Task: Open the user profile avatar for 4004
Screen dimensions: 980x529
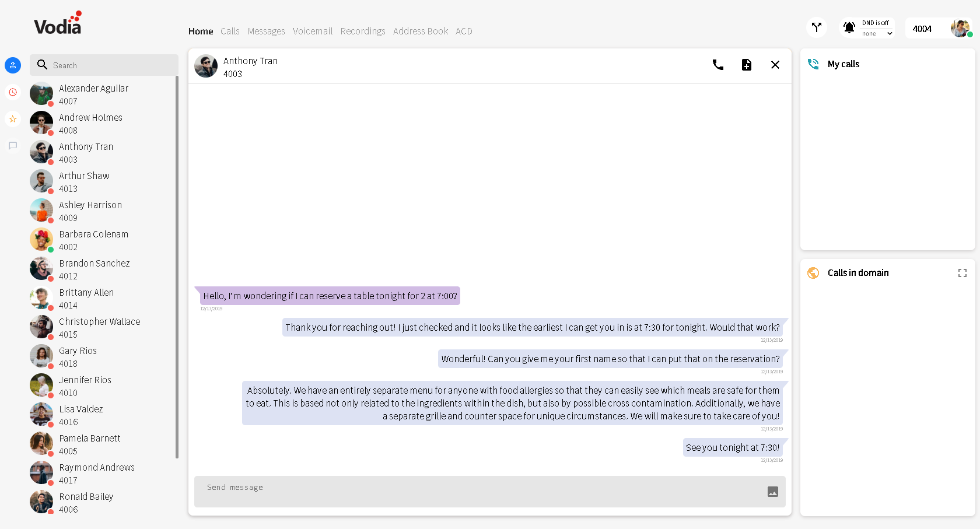Action: click(x=960, y=27)
